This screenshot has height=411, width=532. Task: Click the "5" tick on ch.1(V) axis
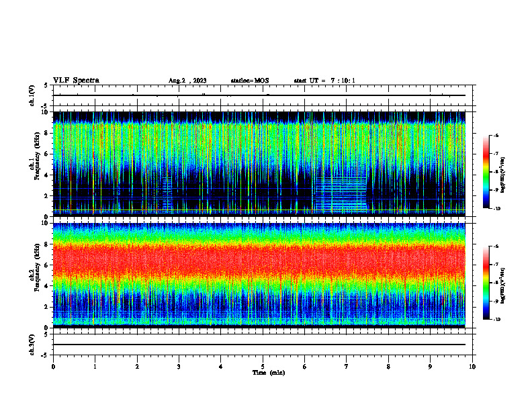pyautogui.click(x=46, y=86)
